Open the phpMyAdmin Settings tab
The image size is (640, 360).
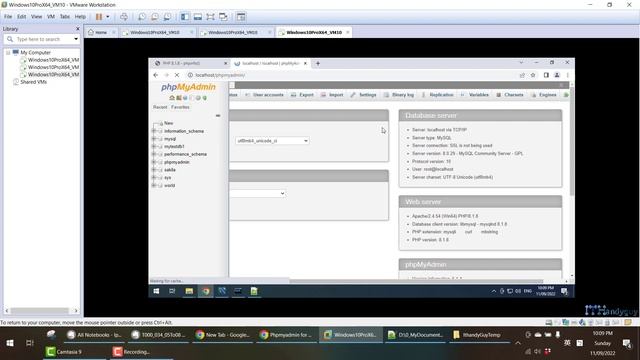(363, 95)
